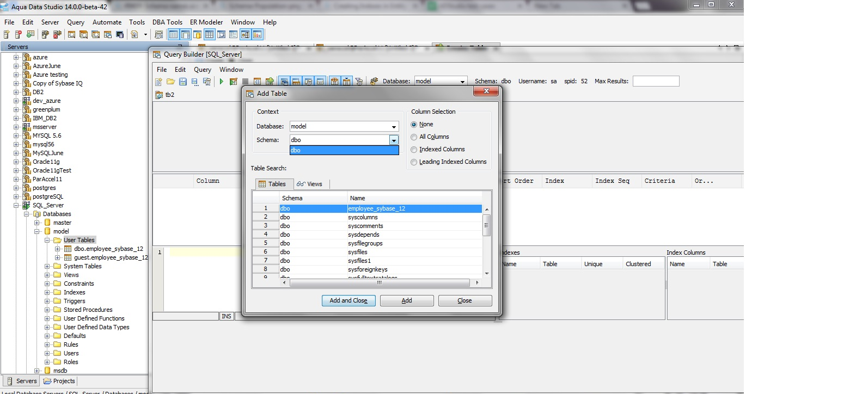Select the dbo.employee_sybase_12 table node
The height and width of the screenshot is (394, 868).
(109, 249)
